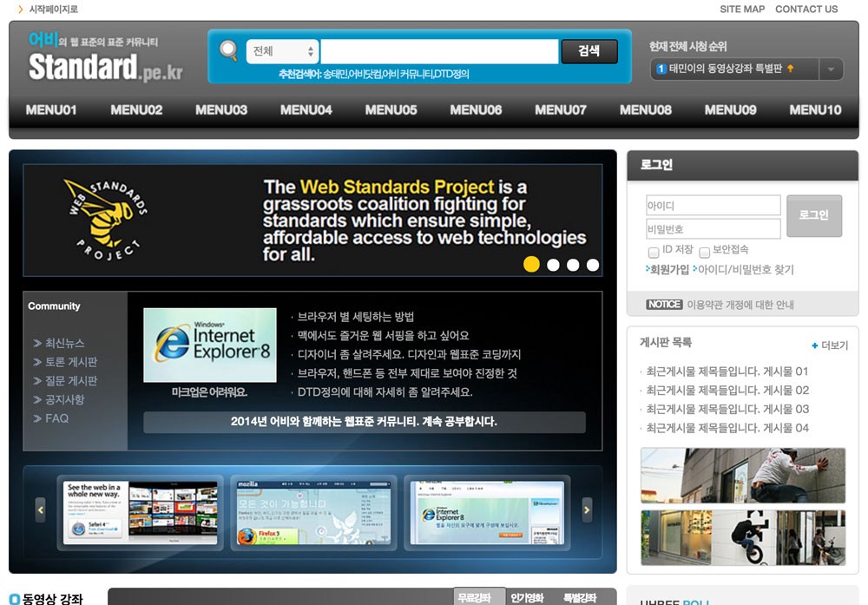Click the IE8 screenshot thumbnail in carousel

click(487, 513)
